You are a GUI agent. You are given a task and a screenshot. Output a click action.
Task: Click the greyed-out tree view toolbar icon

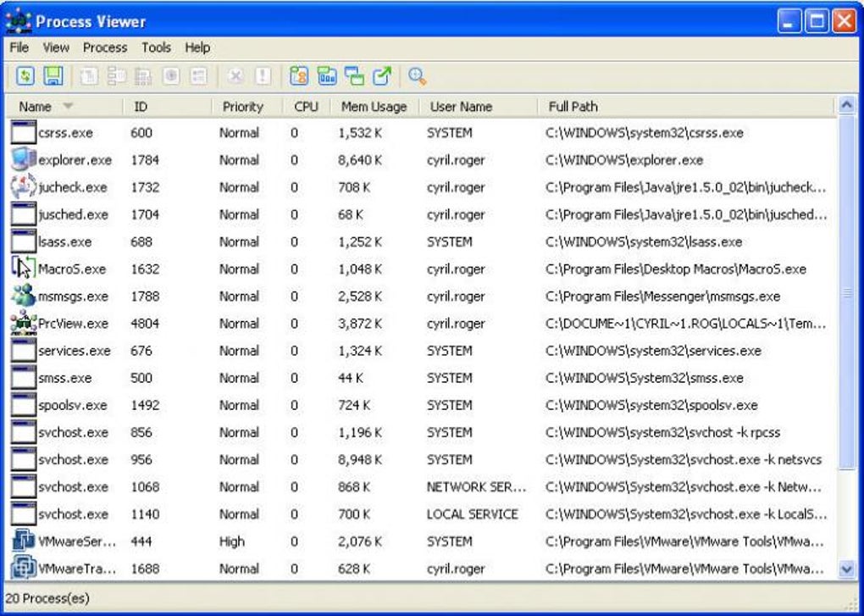(116, 76)
